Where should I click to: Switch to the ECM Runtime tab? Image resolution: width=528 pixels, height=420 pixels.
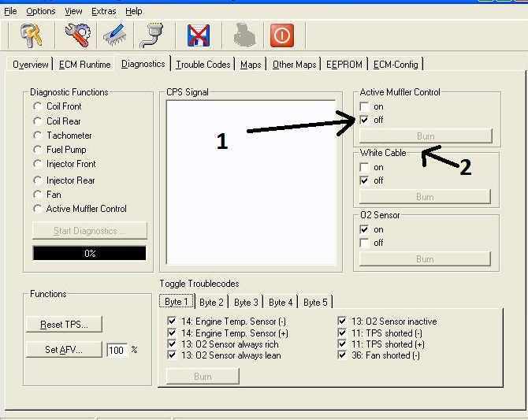pyautogui.click(x=84, y=64)
